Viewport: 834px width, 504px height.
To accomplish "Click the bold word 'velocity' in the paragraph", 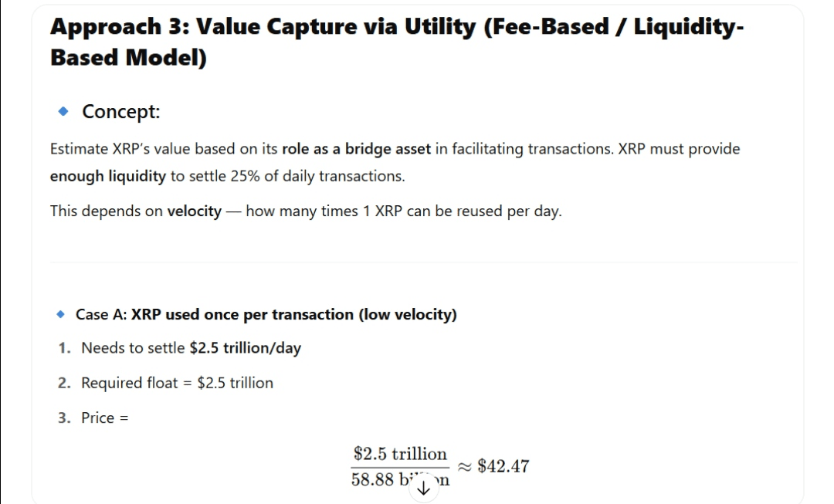I will (x=194, y=211).
